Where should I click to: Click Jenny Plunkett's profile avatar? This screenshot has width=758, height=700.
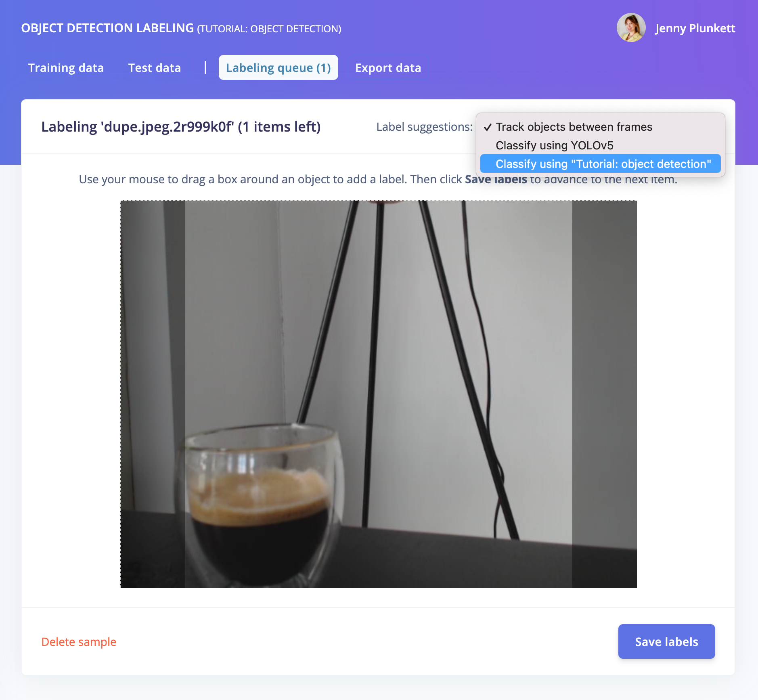click(x=631, y=28)
